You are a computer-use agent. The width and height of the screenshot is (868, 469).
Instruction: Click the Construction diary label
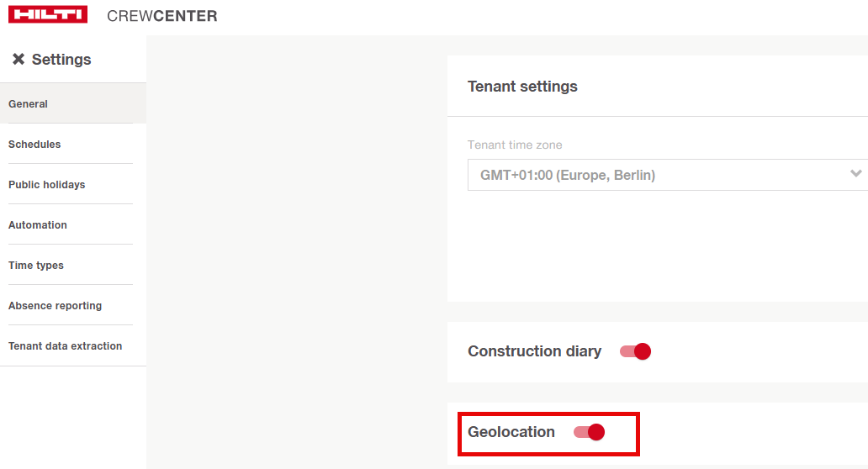pyautogui.click(x=534, y=351)
